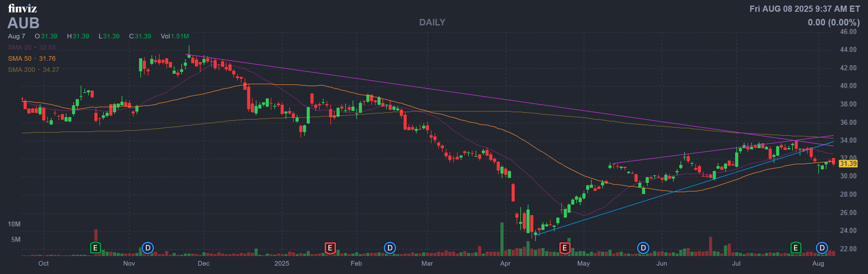Click the 36.00 price axis label
The height and width of the screenshot is (274, 868).
[848, 122]
